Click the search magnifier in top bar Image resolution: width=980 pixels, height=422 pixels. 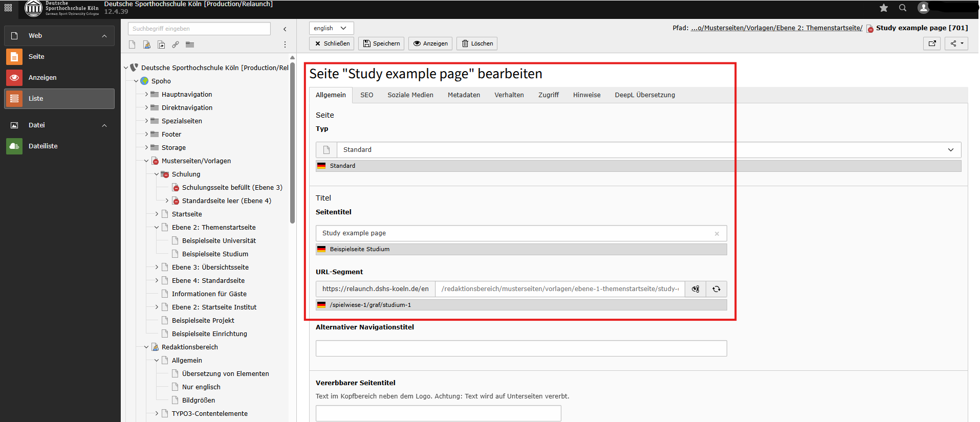point(903,8)
